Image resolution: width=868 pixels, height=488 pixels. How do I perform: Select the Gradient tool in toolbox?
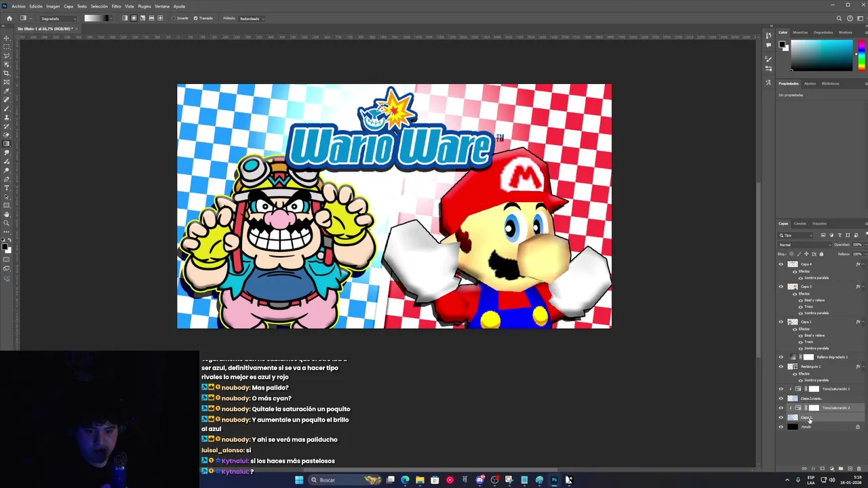(7, 144)
